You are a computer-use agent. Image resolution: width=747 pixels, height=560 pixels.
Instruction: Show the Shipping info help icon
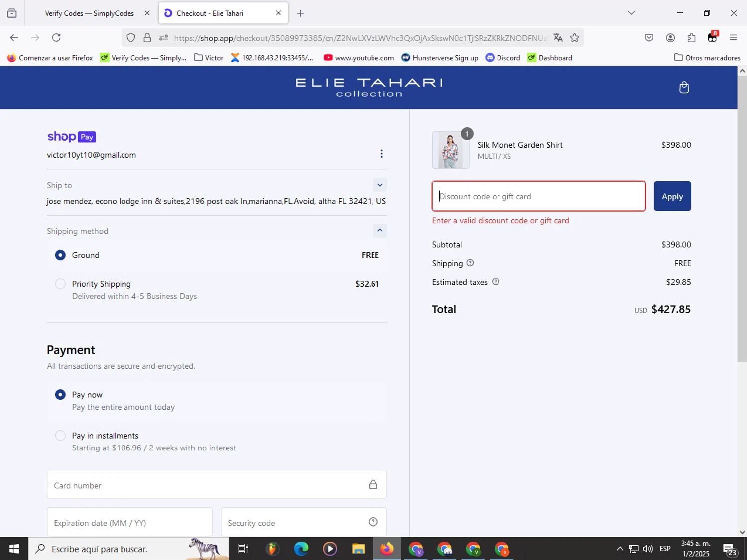[470, 263]
